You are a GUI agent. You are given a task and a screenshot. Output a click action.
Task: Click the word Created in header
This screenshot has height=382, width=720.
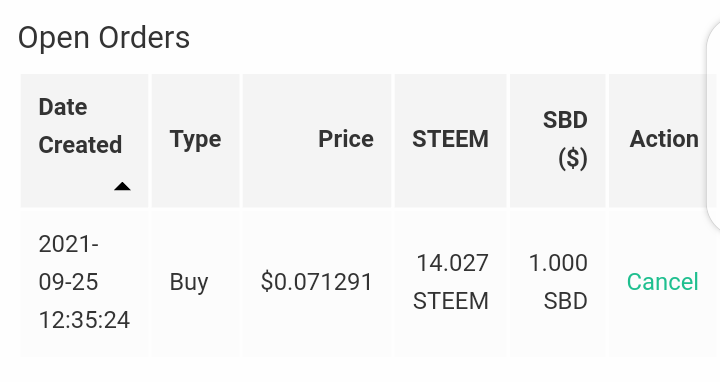80,145
